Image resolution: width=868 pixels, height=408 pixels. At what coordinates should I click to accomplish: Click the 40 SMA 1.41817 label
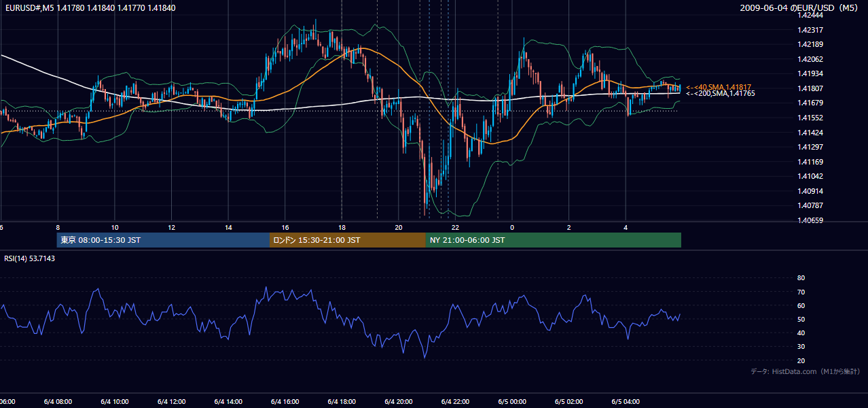point(719,87)
